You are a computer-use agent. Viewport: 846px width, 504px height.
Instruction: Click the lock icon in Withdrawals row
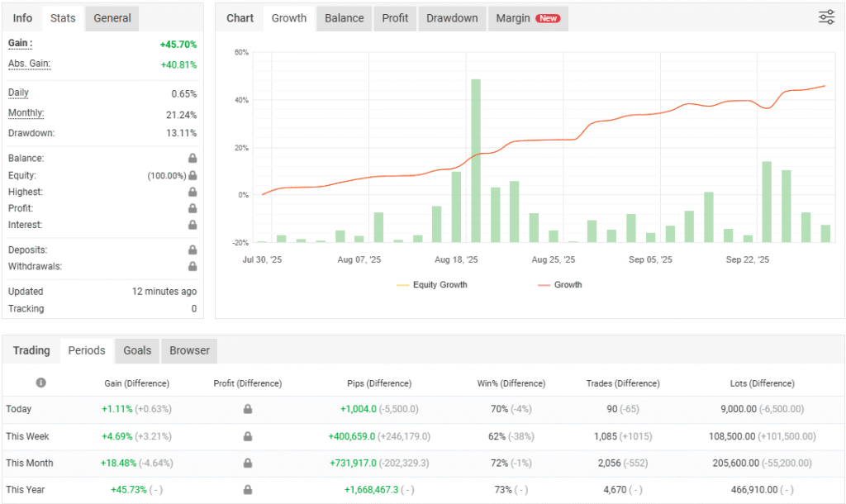[x=192, y=267]
